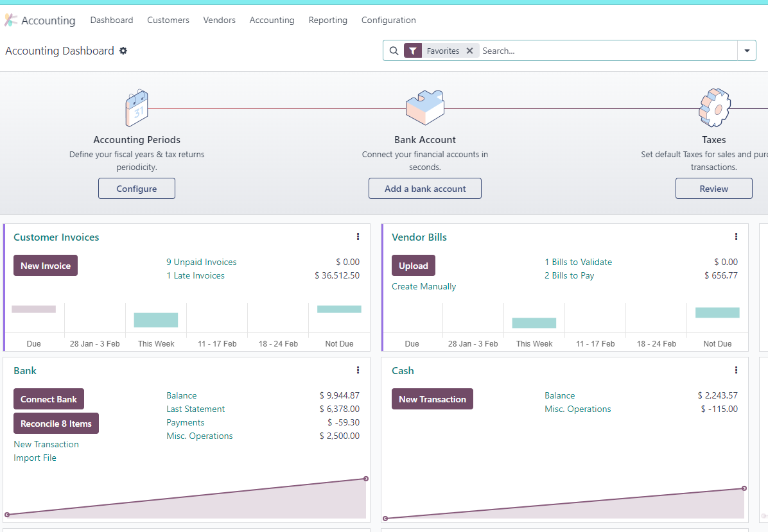Click the Accounting app logo icon

pos(11,20)
